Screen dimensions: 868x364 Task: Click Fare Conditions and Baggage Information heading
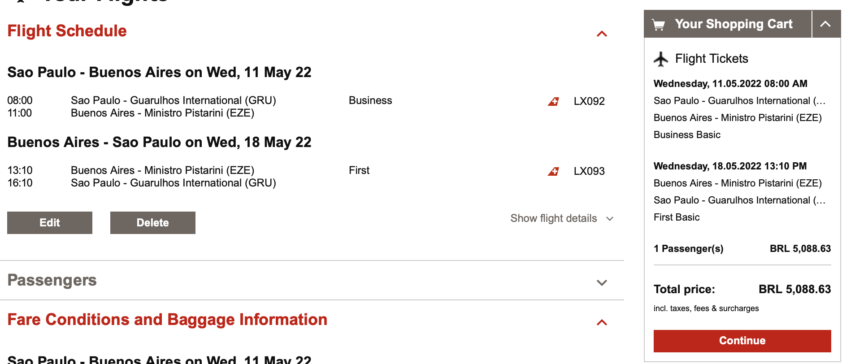click(x=167, y=320)
